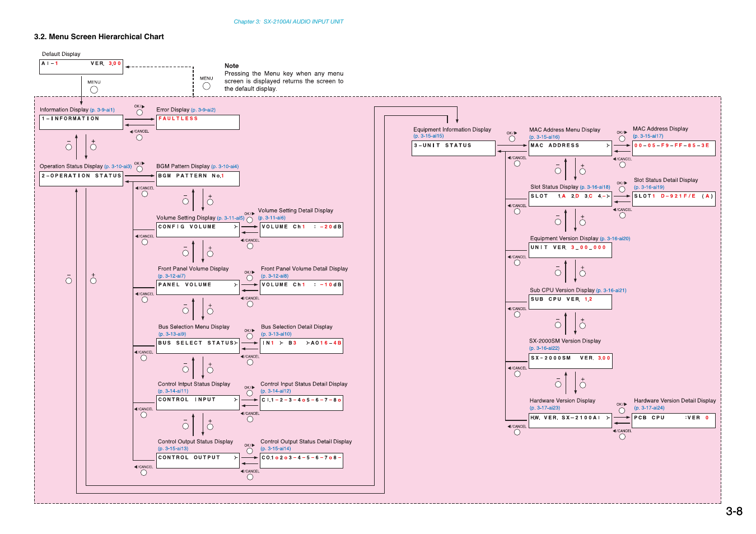The height and width of the screenshot is (534, 756).
Task: Jump to p. 3-11-ai6 Volume Detail reference
Action: tap(272, 218)
